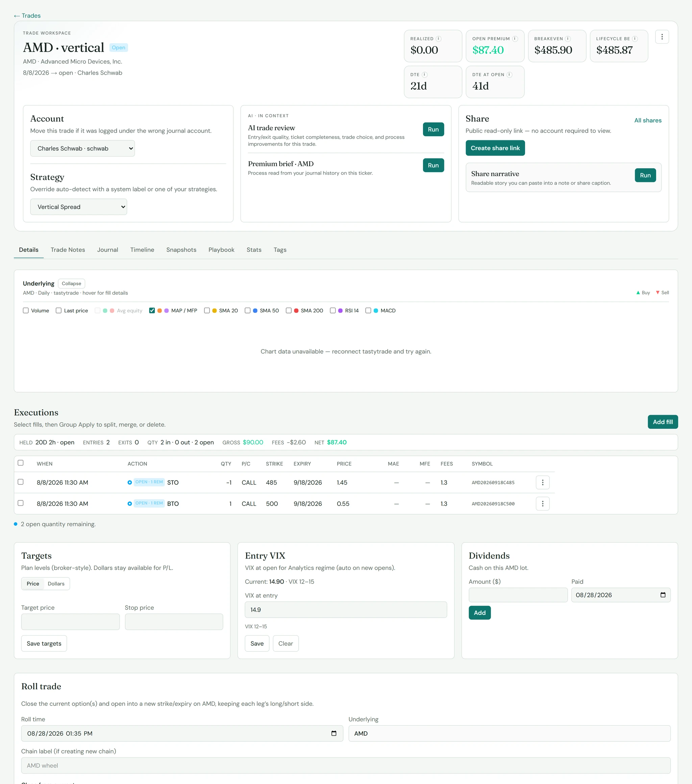692x784 pixels.
Task: Focus the Chain label input field
Action: (346, 765)
